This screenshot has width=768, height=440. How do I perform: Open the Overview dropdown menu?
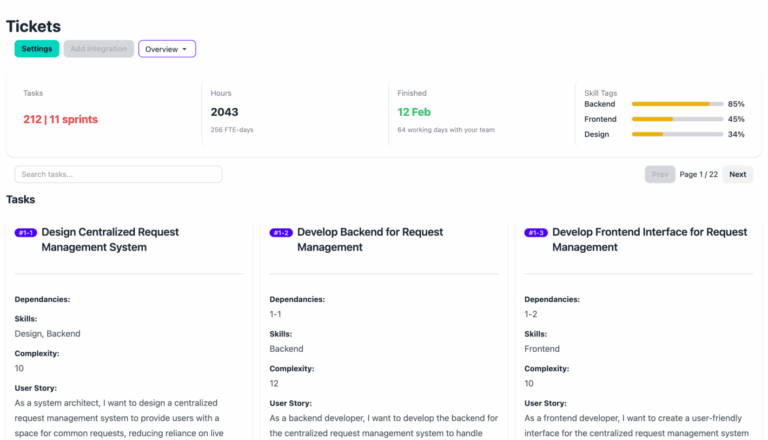point(166,49)
